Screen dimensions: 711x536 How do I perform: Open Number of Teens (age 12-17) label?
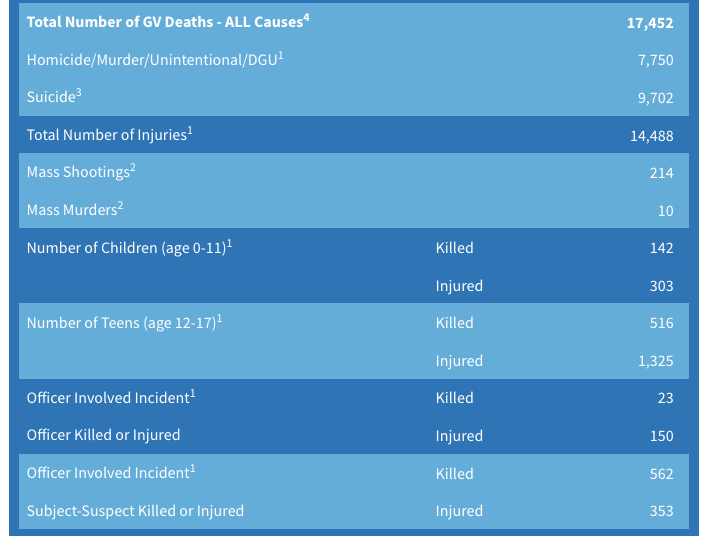pyautogui.click(x=124, y=322)
